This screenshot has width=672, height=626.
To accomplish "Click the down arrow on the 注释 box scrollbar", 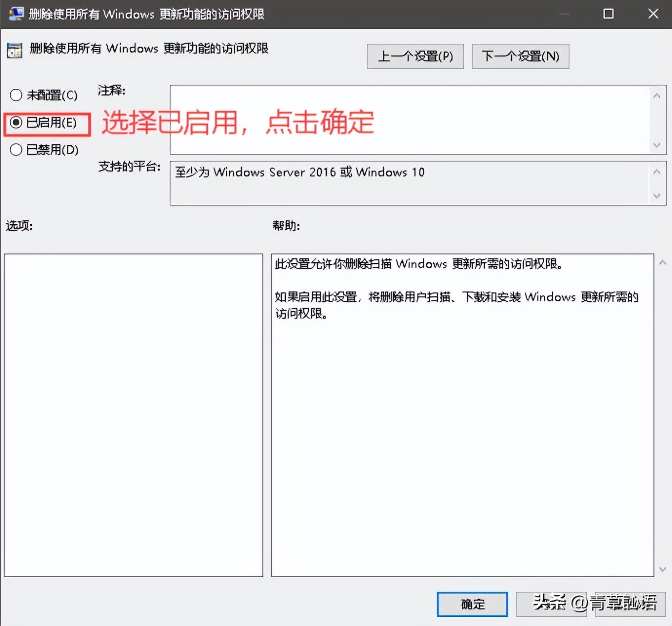I will click(657, 145).
